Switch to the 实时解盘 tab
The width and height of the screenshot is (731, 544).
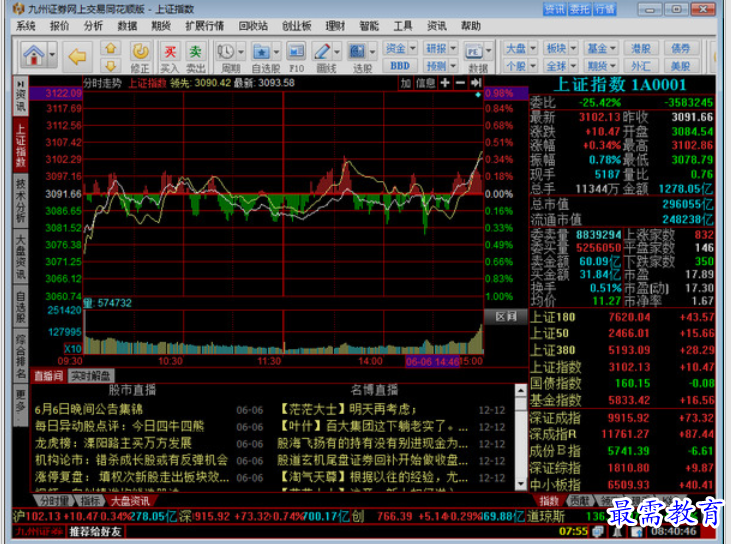(x=91, y=376)
